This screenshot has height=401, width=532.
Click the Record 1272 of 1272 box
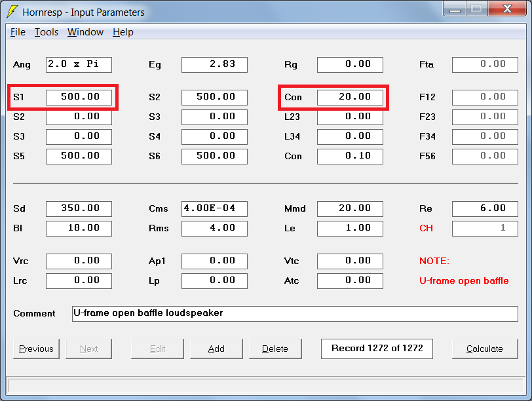(x=377, y=349)
